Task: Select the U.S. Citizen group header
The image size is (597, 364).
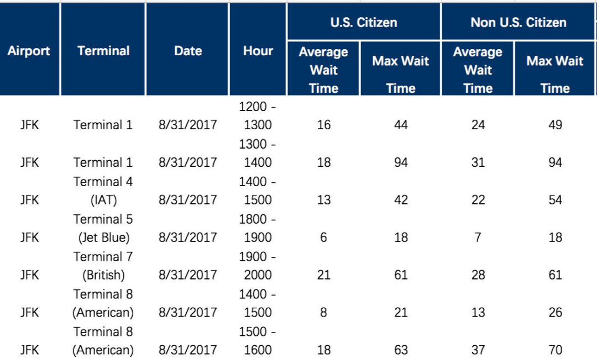Action: 364,23
